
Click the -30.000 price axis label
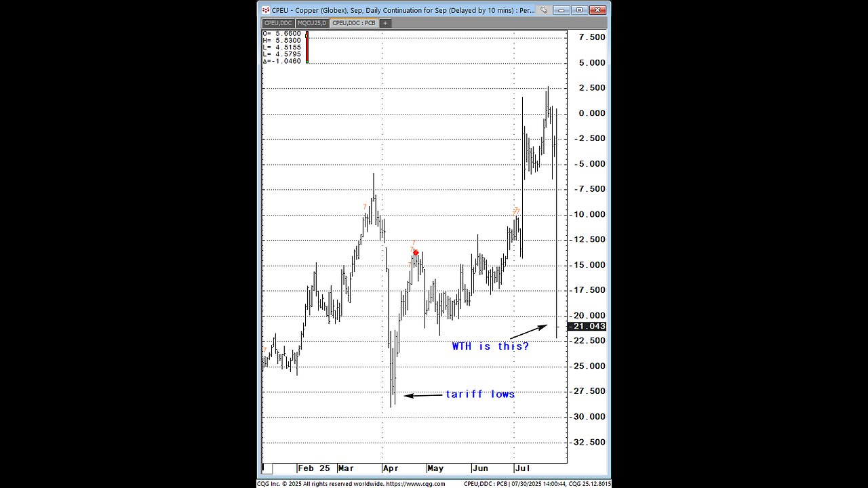point(588,416)
